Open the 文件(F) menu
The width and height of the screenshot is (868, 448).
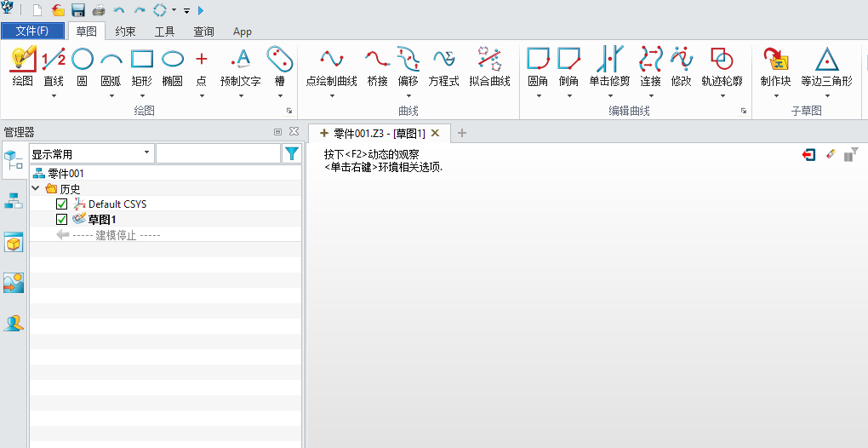32,31
